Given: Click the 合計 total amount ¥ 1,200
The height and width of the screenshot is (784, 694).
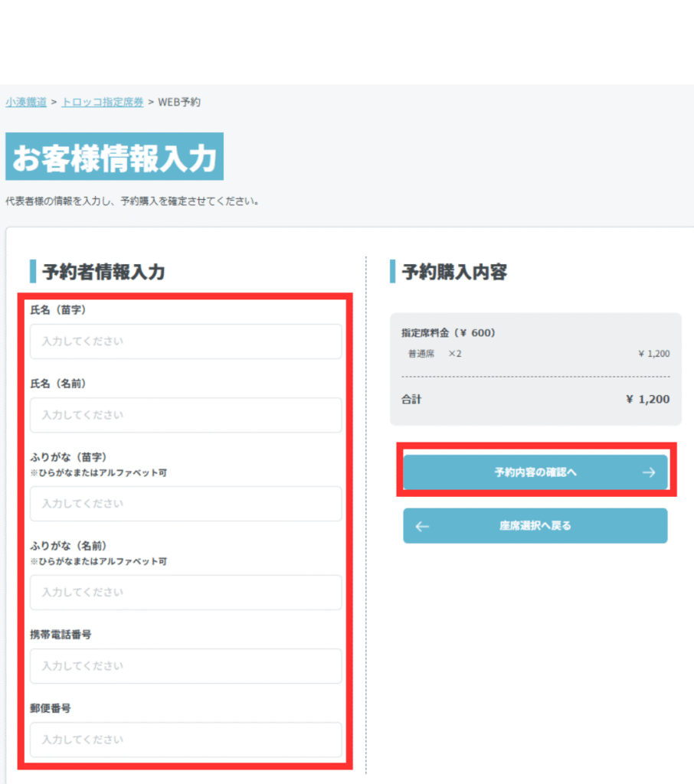Looking at the screenshot, I should coord(647,400).
